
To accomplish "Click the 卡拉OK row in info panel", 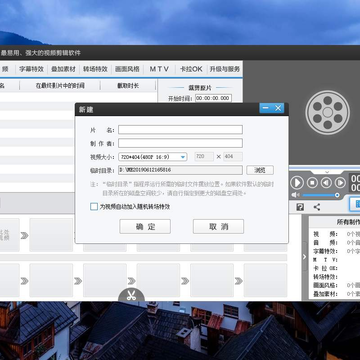I will (x=336, y=268).
